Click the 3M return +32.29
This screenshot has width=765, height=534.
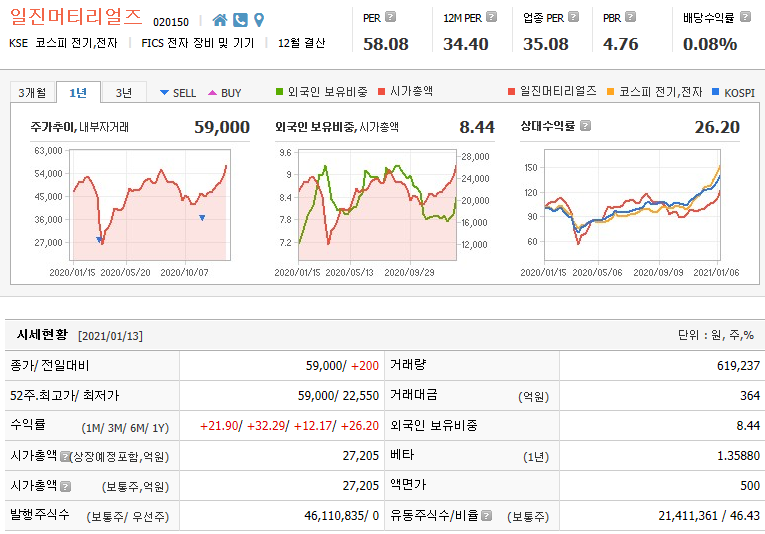click(x=266, y=426)
